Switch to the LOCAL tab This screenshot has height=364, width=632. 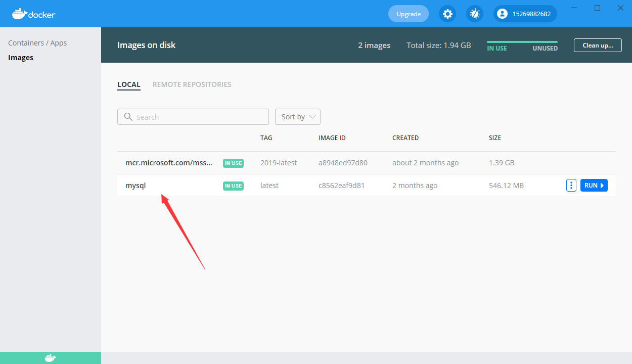[129, 84]
